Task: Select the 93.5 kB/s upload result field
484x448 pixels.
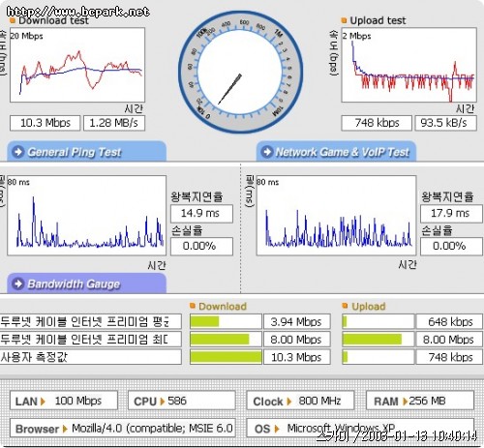Action: coord(445,123)
